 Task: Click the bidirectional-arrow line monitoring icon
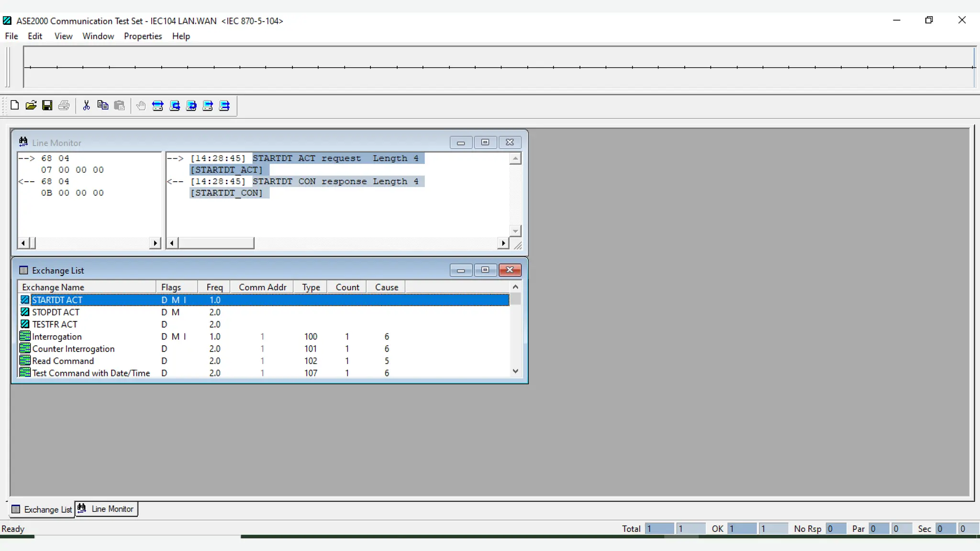click(157, 106)
